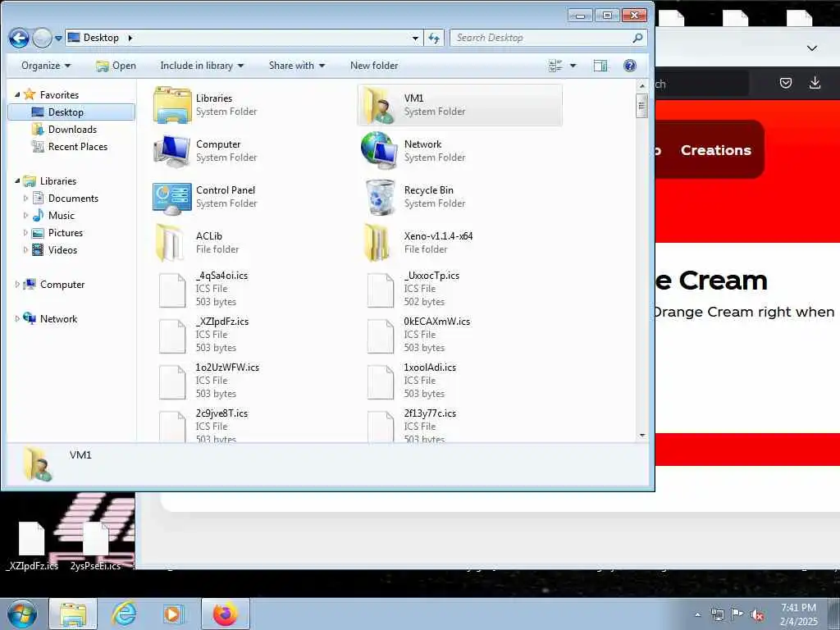840x630 pixels.
Task: Select the Network globe icon
Action: click(379, 150)
